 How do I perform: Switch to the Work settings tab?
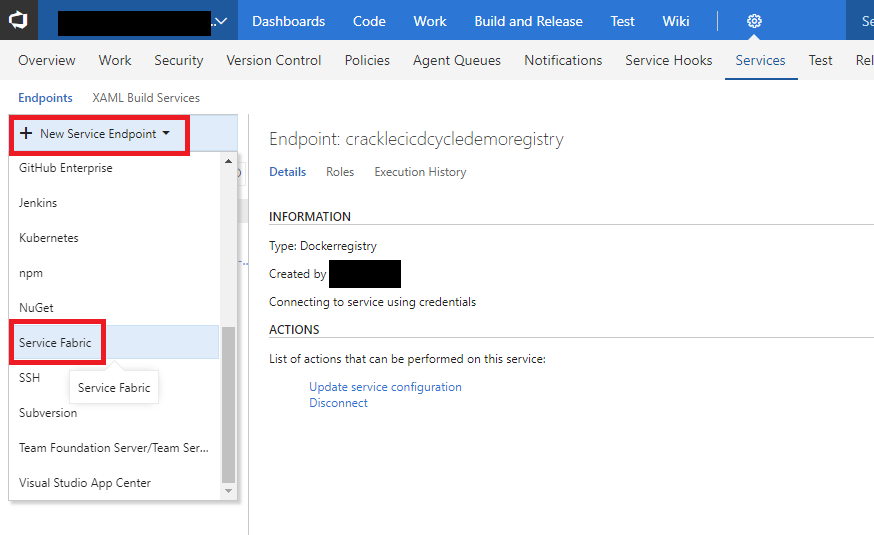pyautogui.click(x=115, y=60)
